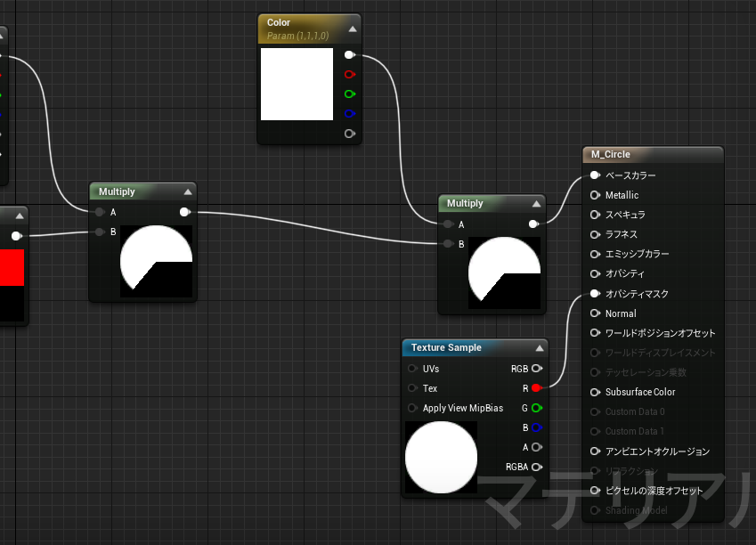Click the red swatch on left-edge node
This screenshot has width=756, height=545.
click(x=12, y=267)
